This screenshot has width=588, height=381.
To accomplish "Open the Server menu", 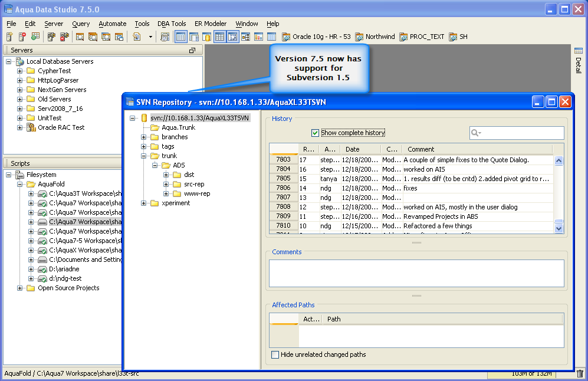I will tap(54, 24).
